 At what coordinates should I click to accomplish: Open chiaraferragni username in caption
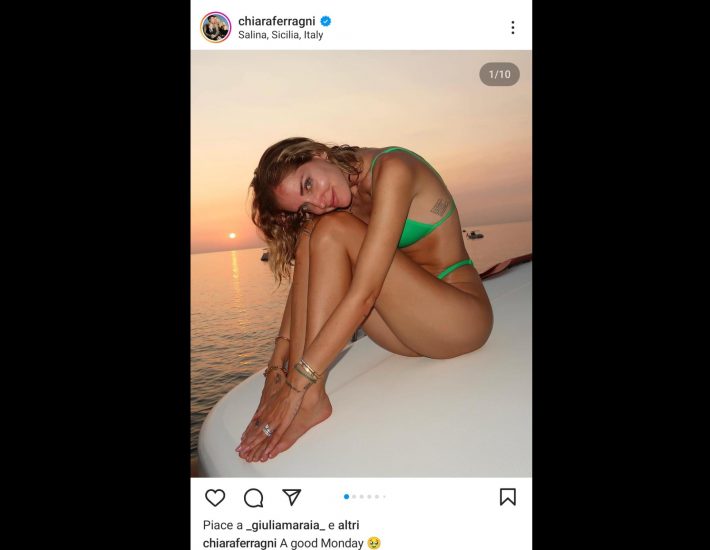coord(238,543)
